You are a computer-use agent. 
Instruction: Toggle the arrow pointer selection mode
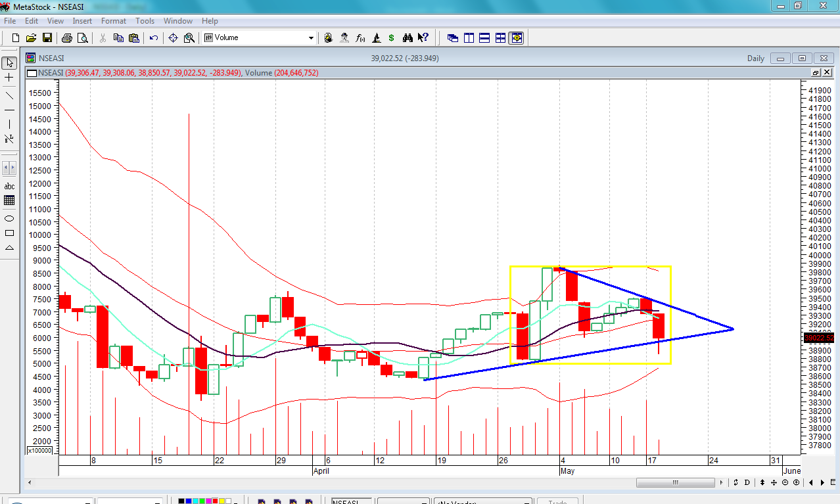click(9, 63)
